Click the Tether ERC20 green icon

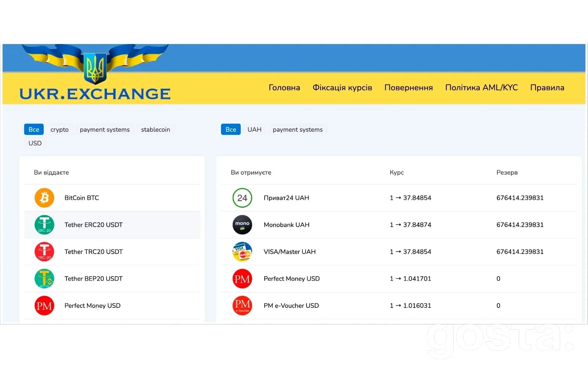click(x=44, y=225)
